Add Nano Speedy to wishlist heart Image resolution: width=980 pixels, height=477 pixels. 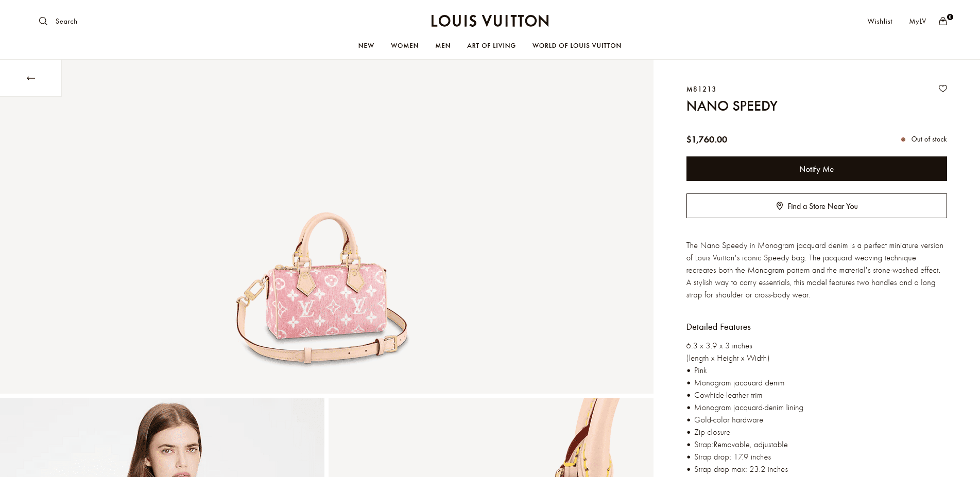(x=943, y=89)
